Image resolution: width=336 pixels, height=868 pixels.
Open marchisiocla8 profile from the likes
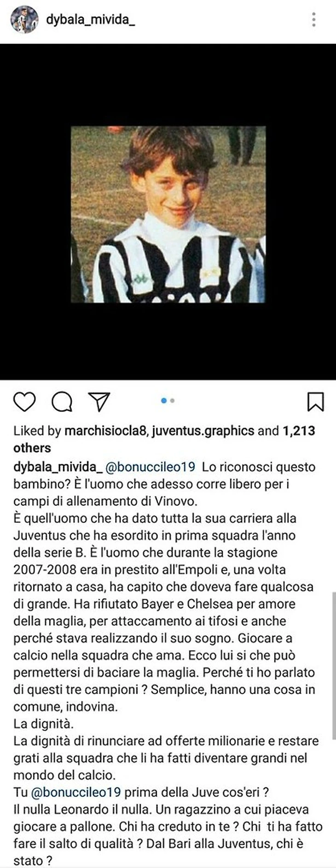(x=106, y=431)
